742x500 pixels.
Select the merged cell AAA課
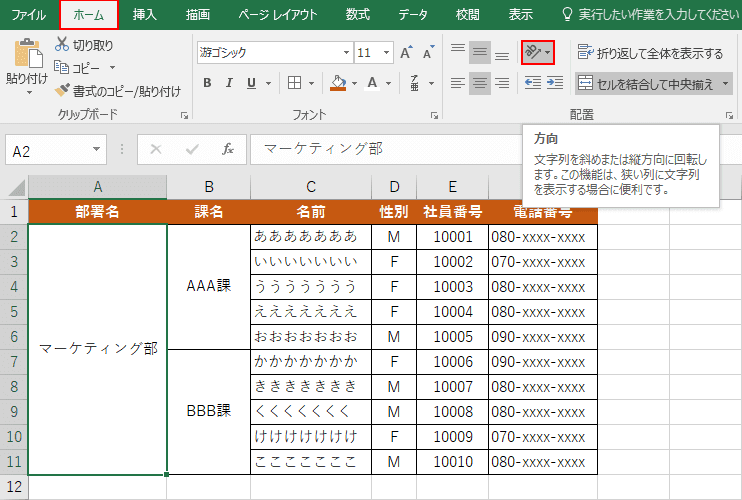point(209,287)
